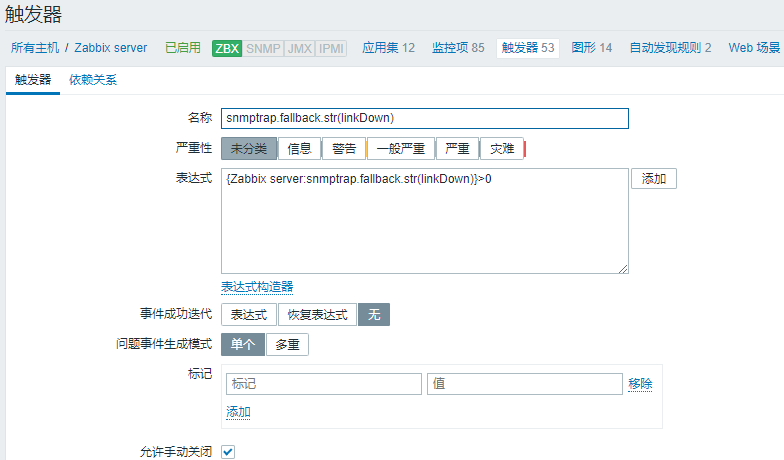Open 触发器 53 navigation item
784x460 pixels.
528,48
